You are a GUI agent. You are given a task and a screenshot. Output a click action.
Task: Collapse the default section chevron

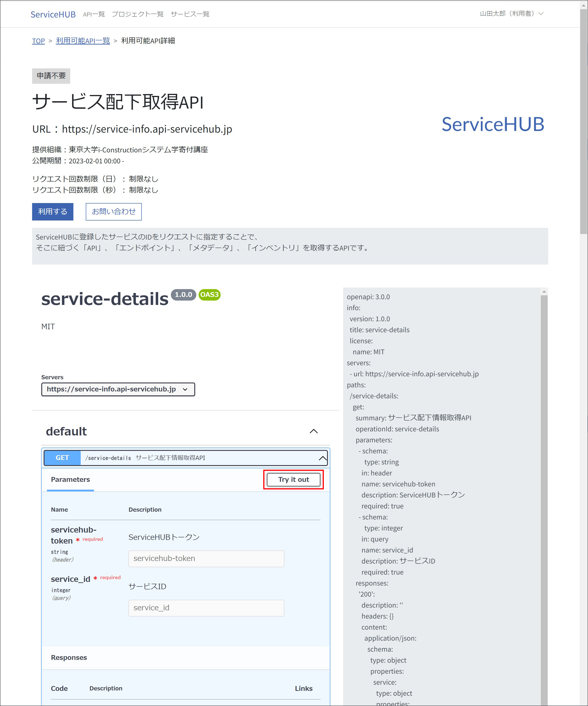(313, 431)
